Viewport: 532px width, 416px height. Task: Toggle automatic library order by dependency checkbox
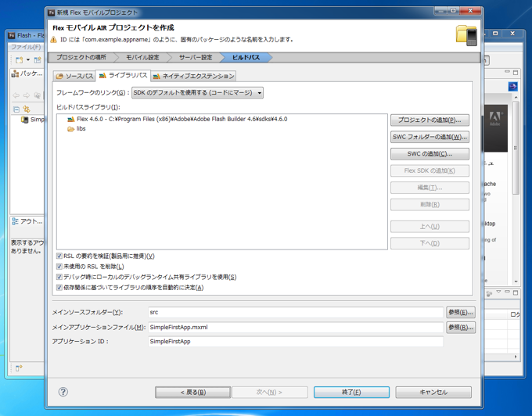(59, 288)
